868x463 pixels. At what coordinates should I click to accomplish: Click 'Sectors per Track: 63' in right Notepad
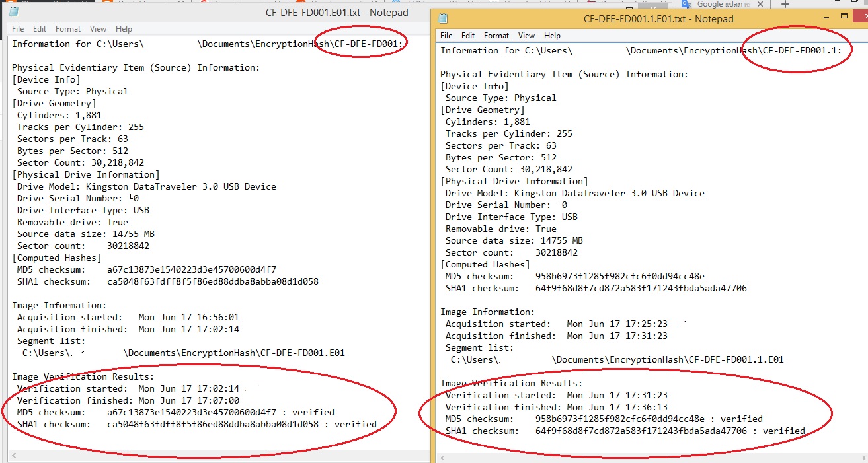[501, 145]
